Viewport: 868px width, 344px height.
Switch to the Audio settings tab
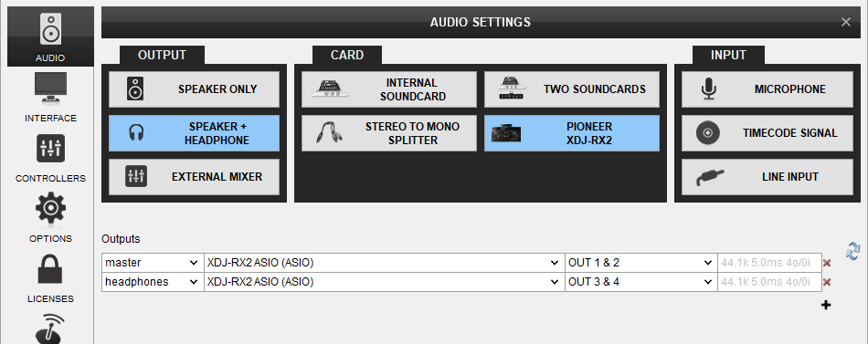pos(50,36)
